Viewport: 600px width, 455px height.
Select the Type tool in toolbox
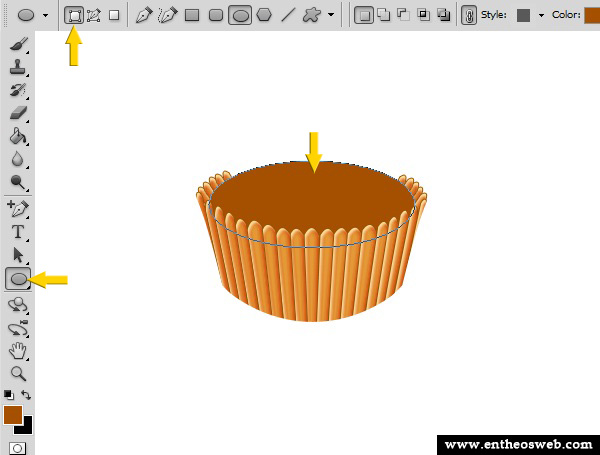click(x=18, y=232)
